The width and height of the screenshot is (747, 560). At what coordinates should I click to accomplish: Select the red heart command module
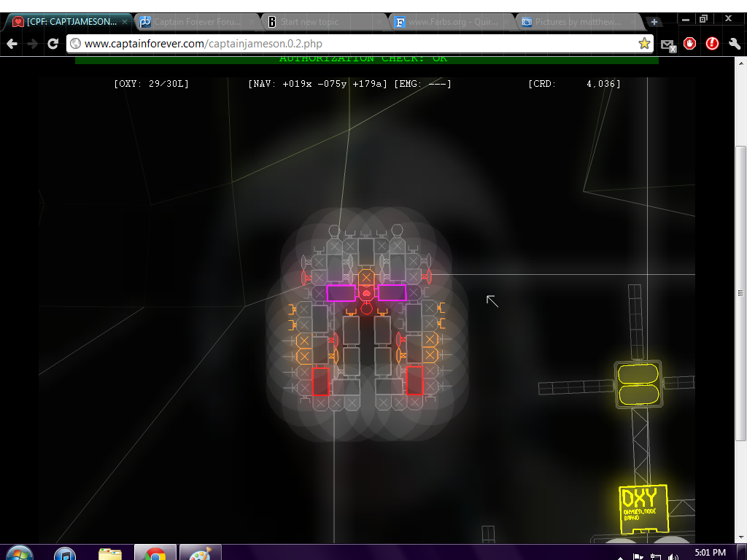point(366,293)
